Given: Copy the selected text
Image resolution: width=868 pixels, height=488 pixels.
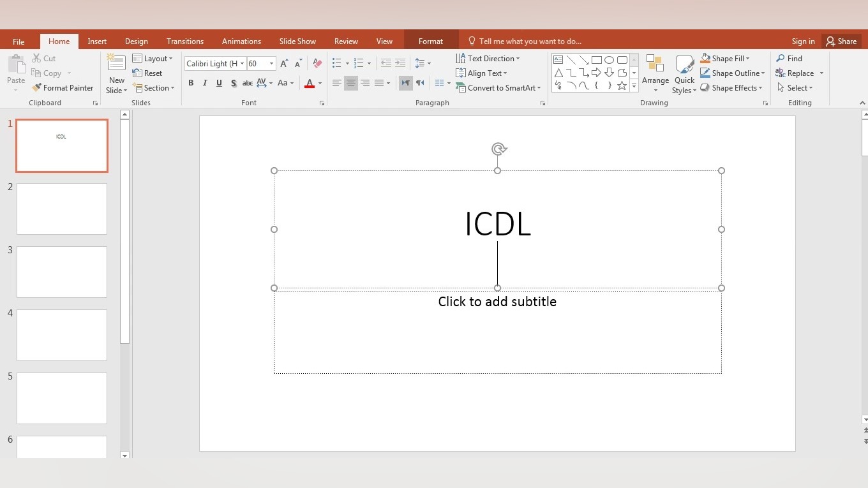Looking at the screenshot, I should pos(47,73).
